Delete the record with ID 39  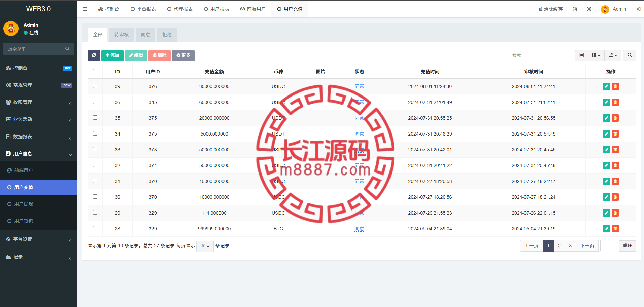(615, 86)
